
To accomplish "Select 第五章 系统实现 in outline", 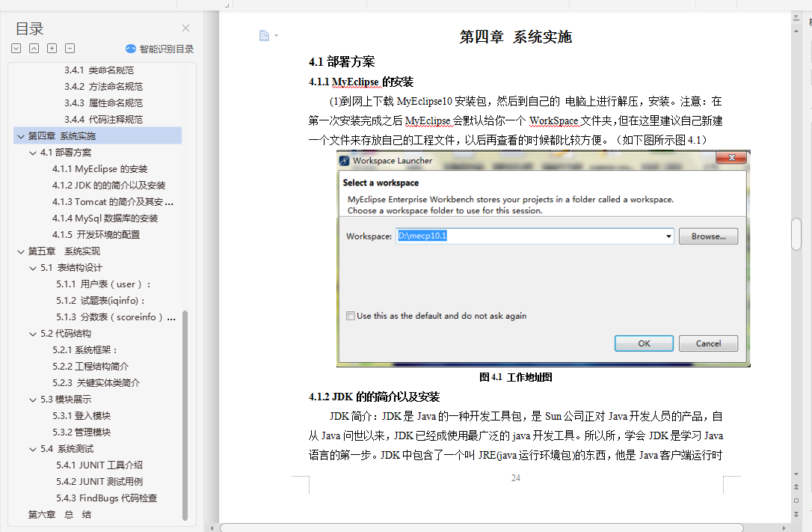I will point(64,251).
